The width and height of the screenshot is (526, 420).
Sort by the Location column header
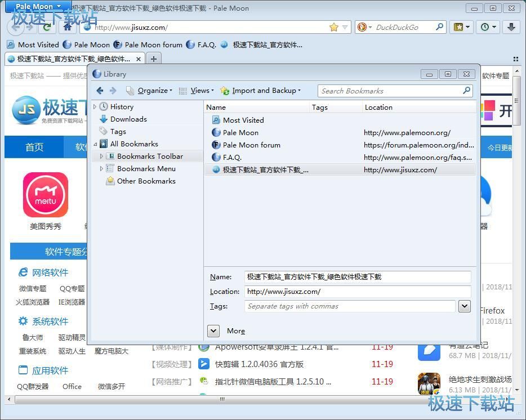(419, 108)
